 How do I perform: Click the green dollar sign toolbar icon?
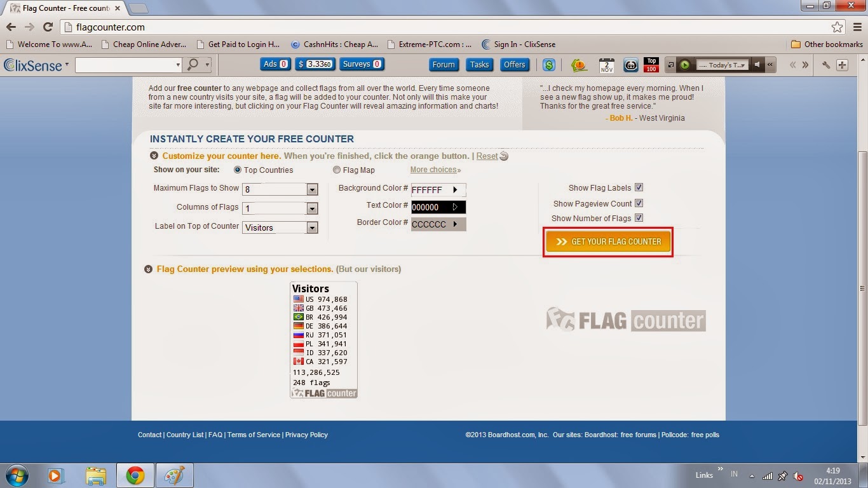pyautogui.click(x=549, y=65)
